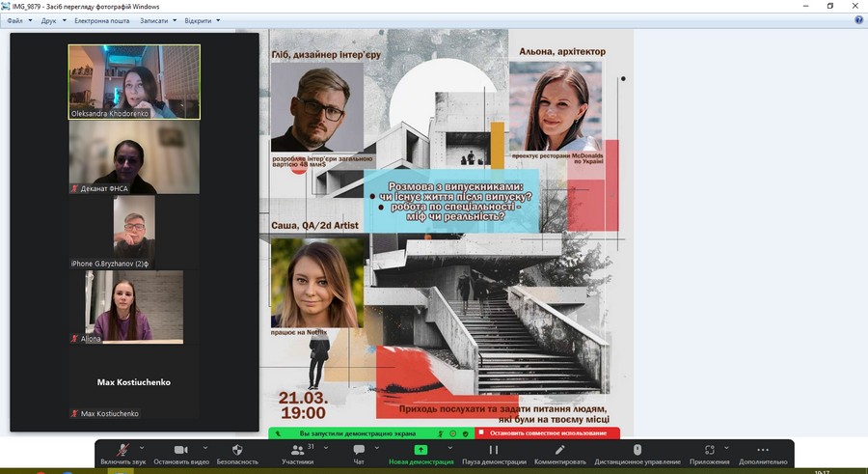Start Новая демонстрация screen share
The width and height of the screenshot is (868, 474).
420,450
